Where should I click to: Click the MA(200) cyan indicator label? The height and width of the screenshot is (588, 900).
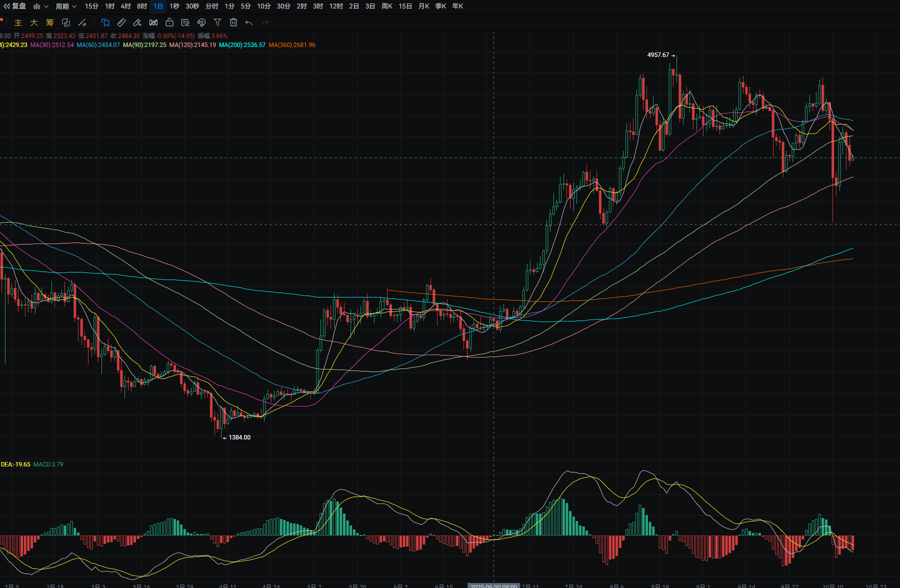tap(242, 45)
